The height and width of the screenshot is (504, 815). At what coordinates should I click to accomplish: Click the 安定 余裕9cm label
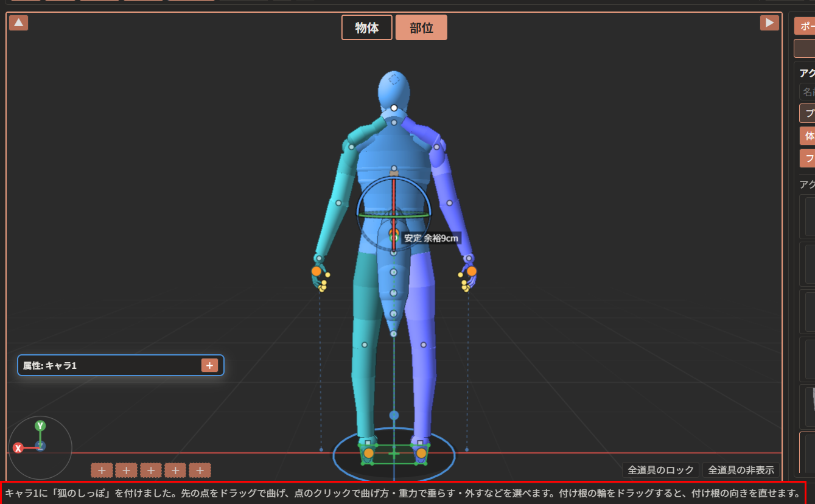[431, 238]
